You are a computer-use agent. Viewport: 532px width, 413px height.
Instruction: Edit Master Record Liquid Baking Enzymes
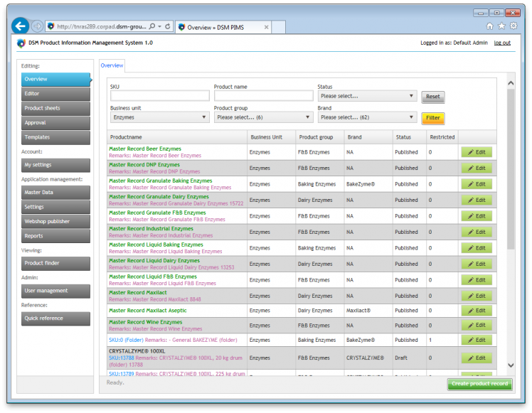pos(477,248)
